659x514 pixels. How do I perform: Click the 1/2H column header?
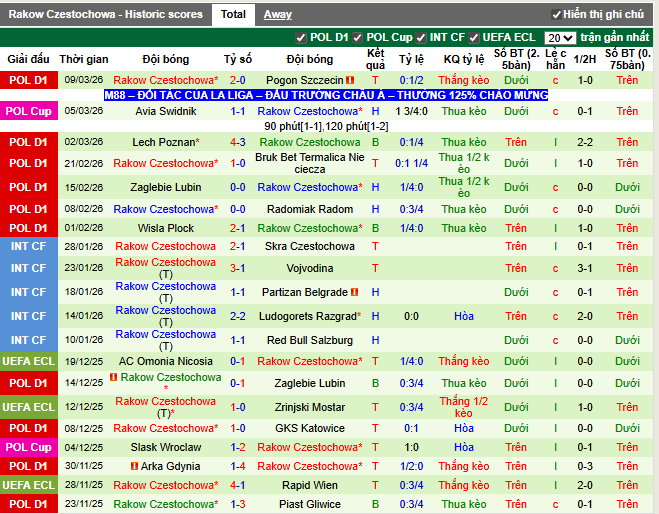tap(585, 59)
